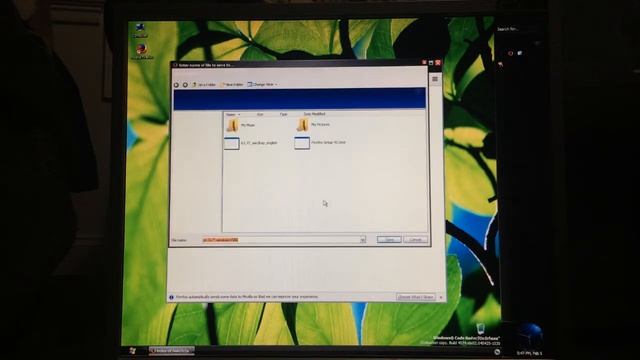Click the Save button in the dialog

click(389, 240)
